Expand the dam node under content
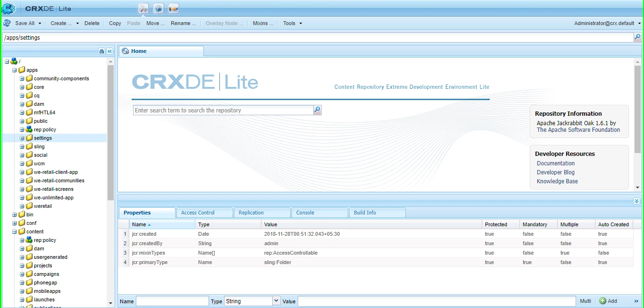This screenshot has width=644, height=308. pyautogui.click(x=22, y=248)
